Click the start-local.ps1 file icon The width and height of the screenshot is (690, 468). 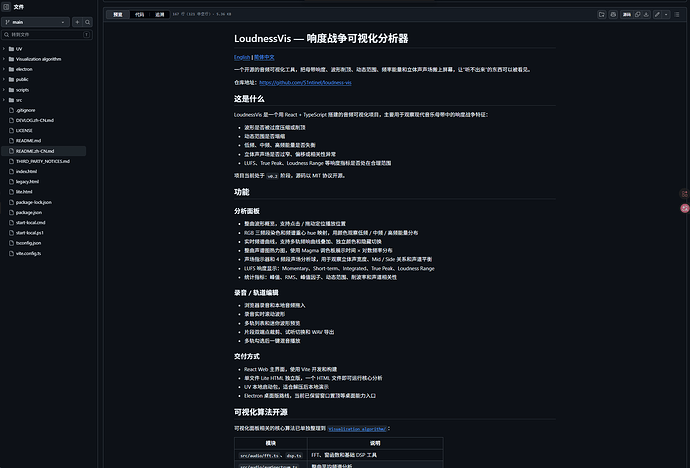11,233
